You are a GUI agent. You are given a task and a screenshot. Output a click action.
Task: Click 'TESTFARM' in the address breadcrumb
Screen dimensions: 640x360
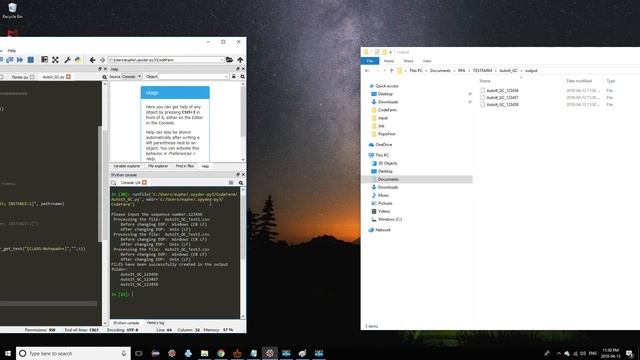pyautogui.click(x=482, y=71)
